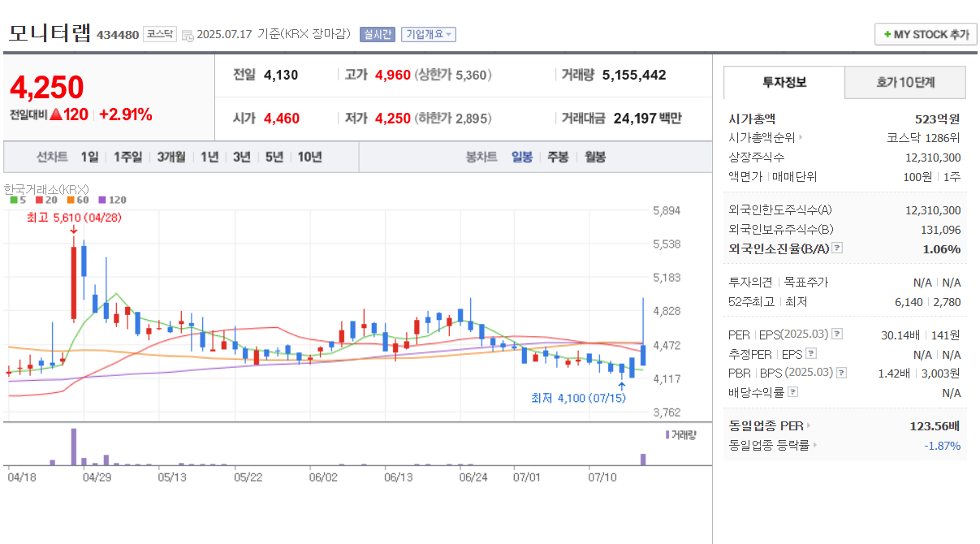
Task: Open the 기업개요 dropdown
Action: coord(428,34)
